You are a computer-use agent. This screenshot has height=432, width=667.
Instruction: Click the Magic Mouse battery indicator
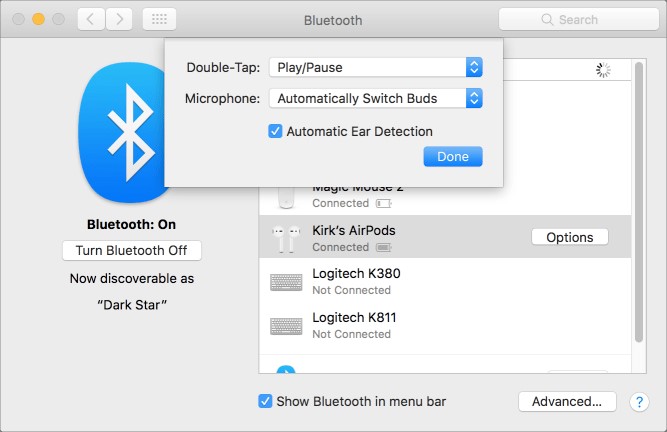(x=383, y=204)
